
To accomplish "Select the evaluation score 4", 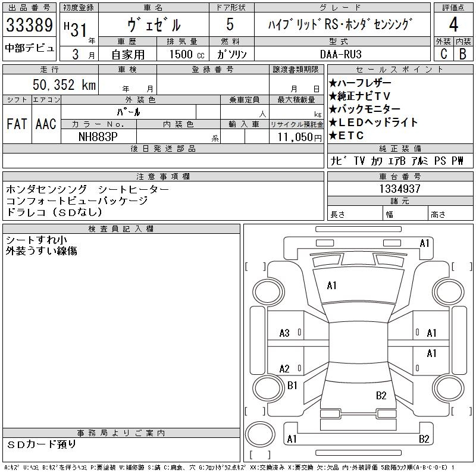I will [453, 27].
